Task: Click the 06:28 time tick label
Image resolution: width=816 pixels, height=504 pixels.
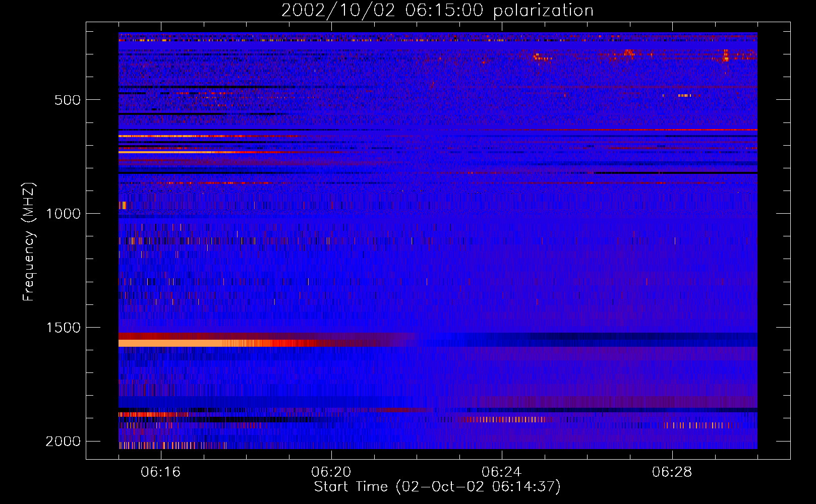Action: [672, 472]
